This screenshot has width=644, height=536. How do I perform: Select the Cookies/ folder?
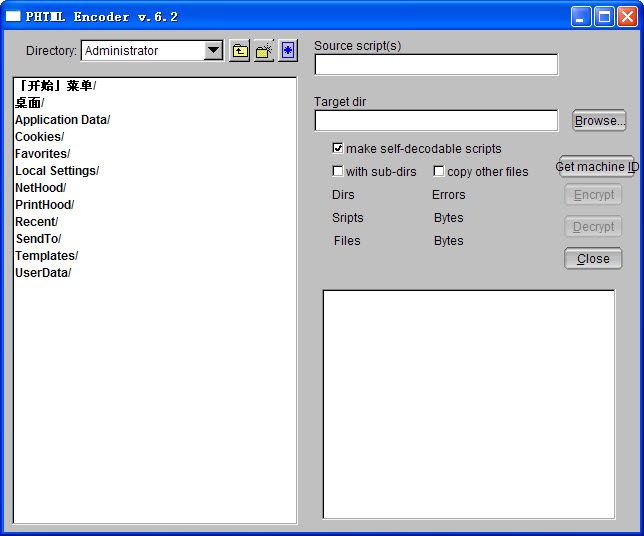[39, 137]
